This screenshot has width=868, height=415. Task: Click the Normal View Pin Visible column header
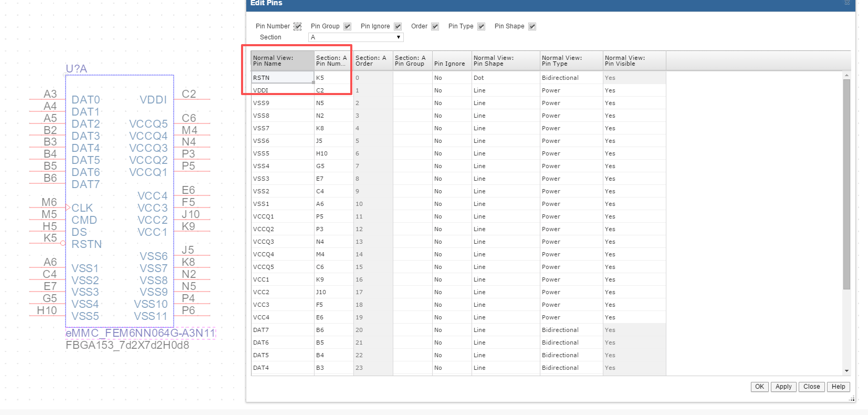coord(634,61)
